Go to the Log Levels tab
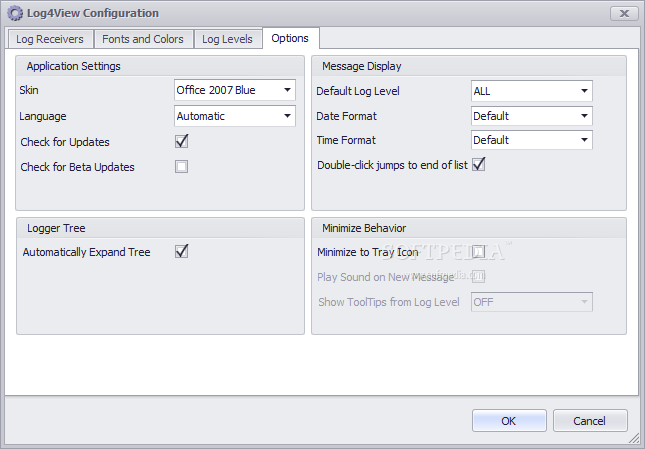The width and height of the screenshot is (645, 449). pos(227,39)
